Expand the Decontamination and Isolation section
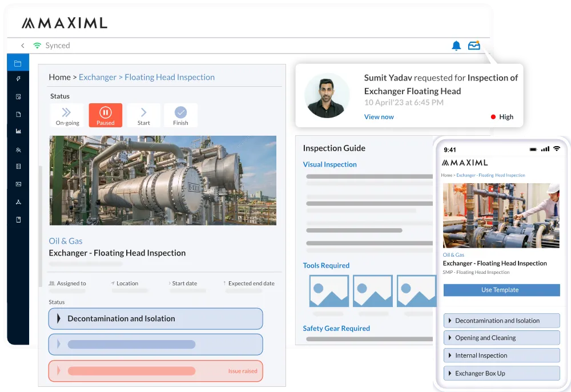This screenshot has height=392, width=571. pyautogui.click(x=155, y=318)
